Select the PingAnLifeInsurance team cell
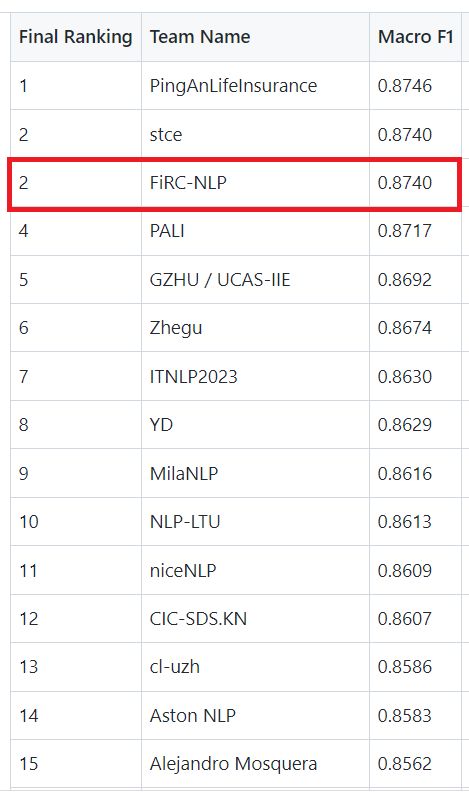Viewport: 469px width, 794px height. pos(255,86)
